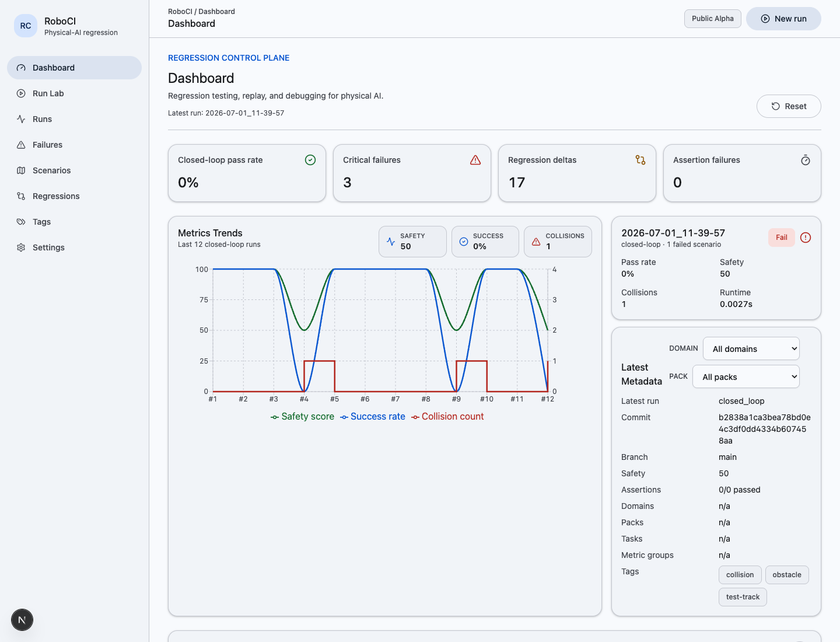Image resolution: width=840 pixels, height=642 pixels.
Task: Click the SAFETY 50 metric chip
Action: click(x=412, y=242)
